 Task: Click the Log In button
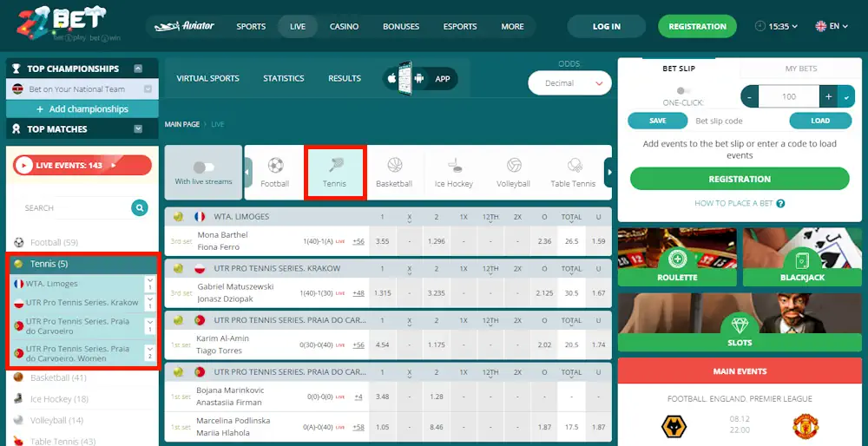(x=607, y=26)
